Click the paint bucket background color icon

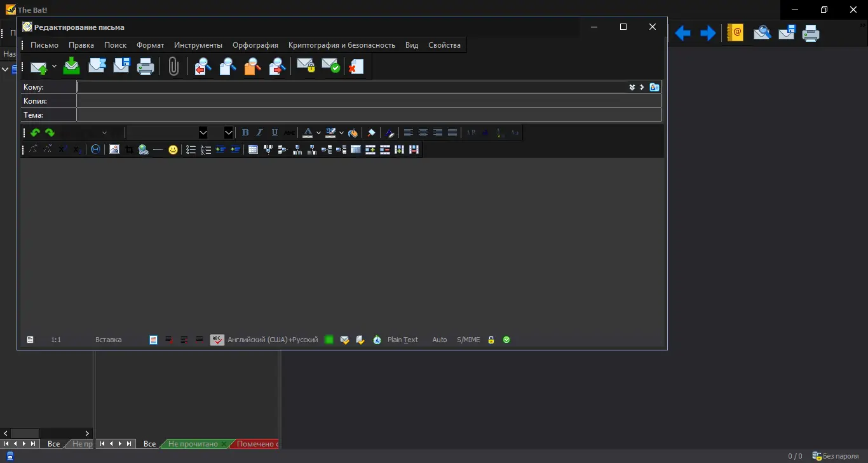353,133
